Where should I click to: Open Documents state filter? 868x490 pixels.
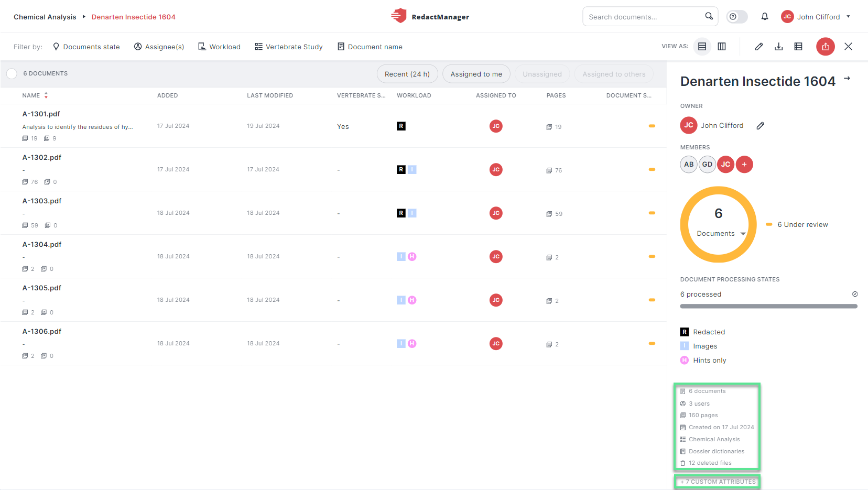[86, 47]
